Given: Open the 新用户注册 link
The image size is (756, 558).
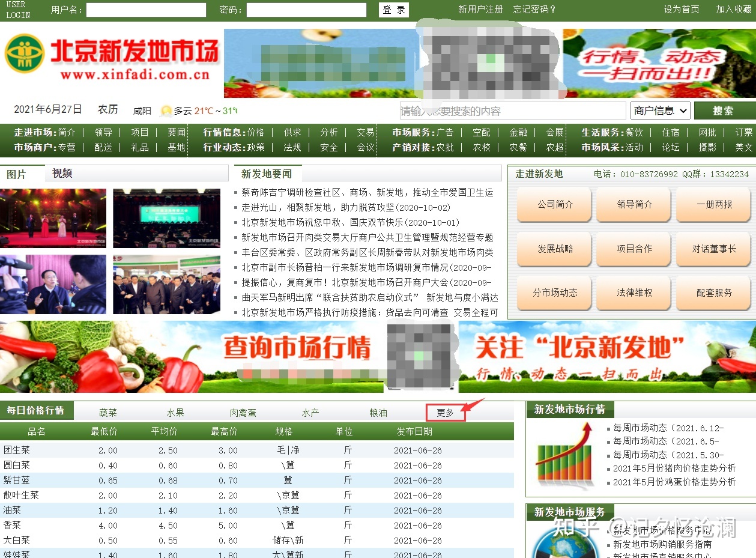Looking at the screenshot, I should point(480,10).
